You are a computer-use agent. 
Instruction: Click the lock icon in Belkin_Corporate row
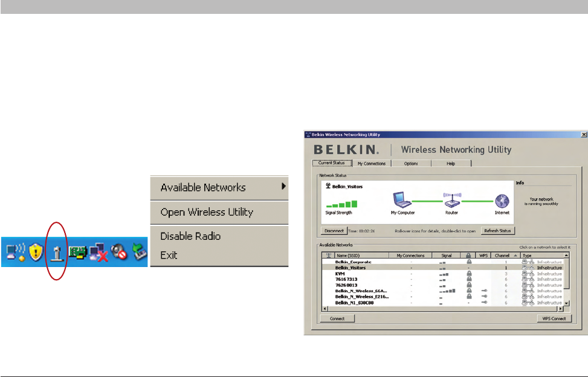click(469, 262)
